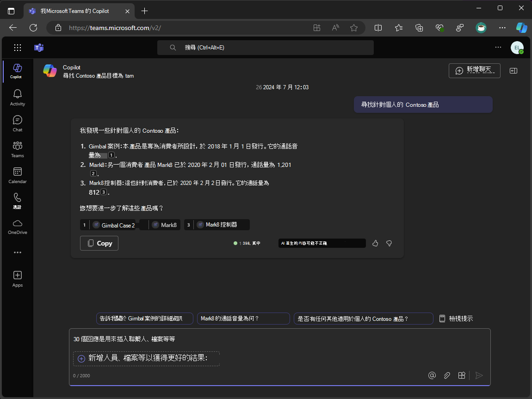Open OneDrive in the sidebar

click(17, 227)
